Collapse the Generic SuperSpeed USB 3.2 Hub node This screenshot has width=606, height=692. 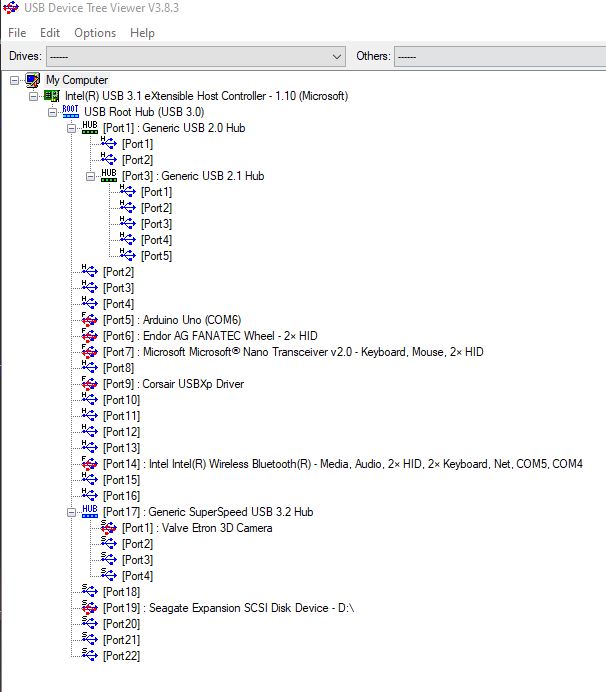click(72, 512)
